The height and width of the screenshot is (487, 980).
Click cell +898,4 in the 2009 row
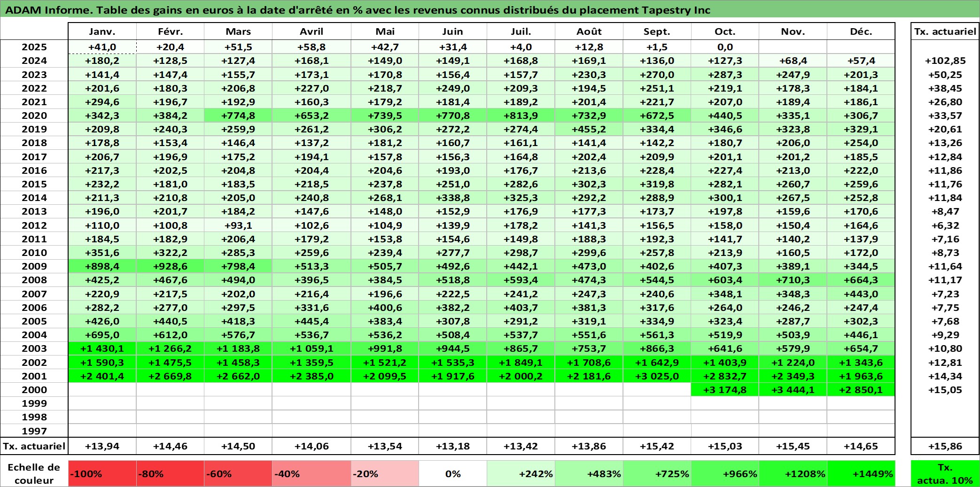point(102,266)
